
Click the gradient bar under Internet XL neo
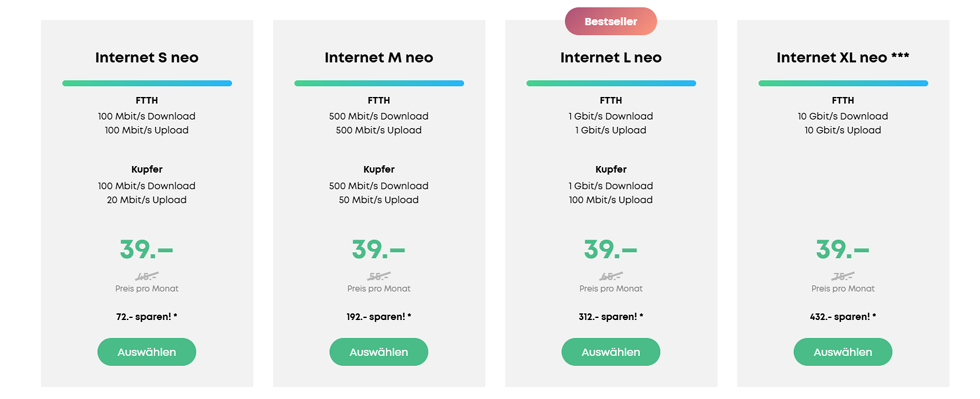click(843, 84)
